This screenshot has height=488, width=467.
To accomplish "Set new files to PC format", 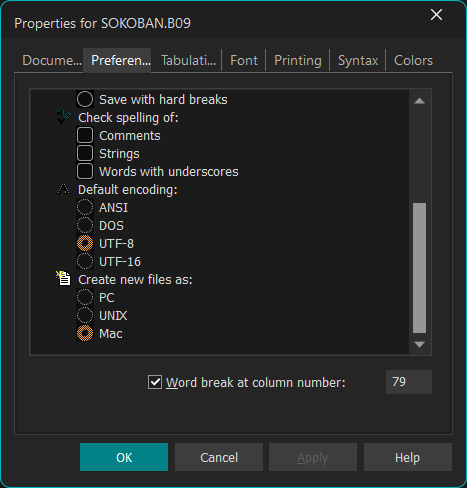I will 85,297.
